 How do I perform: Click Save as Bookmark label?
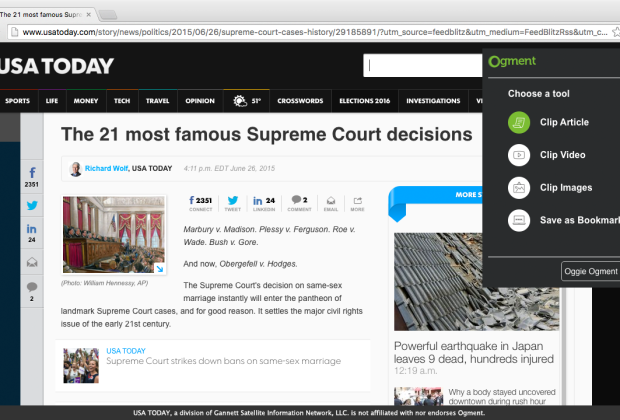(580, 220)
